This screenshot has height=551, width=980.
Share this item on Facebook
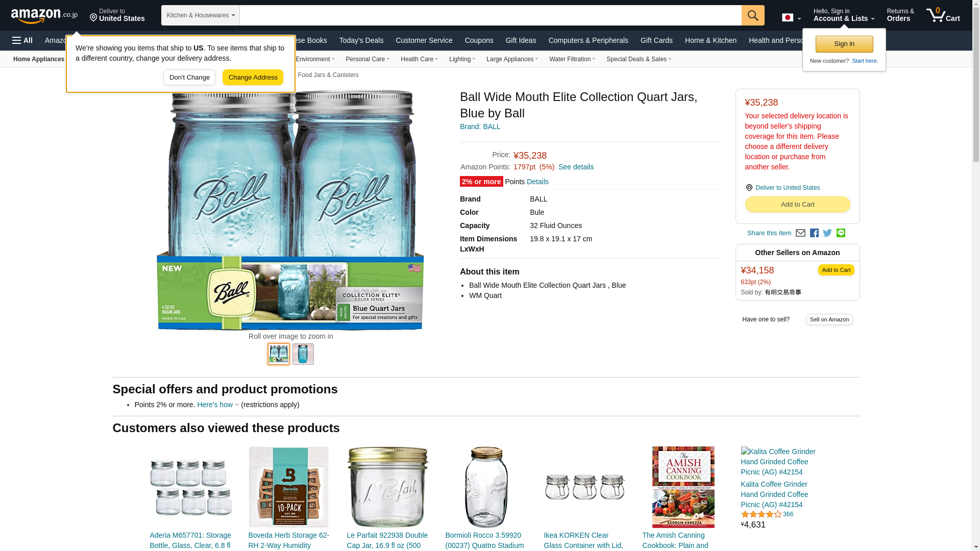tap(814, 233)
